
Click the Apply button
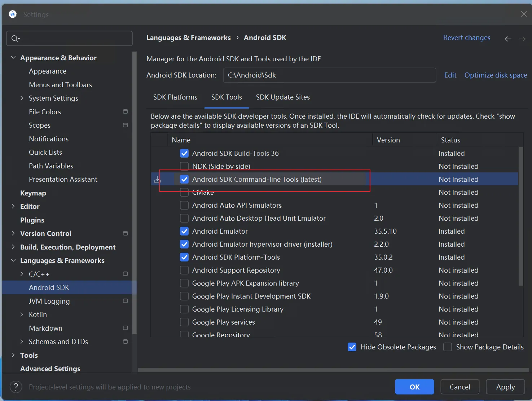pos(505,387)
